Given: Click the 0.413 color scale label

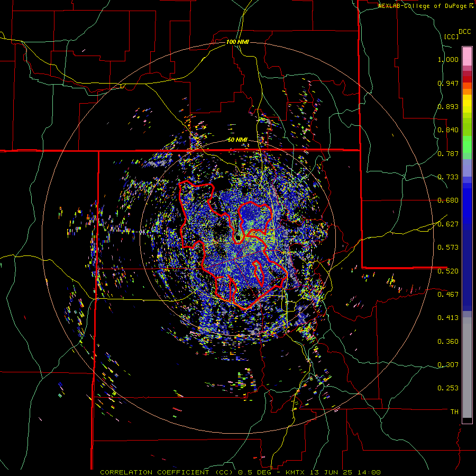Looking at the screenshot, I should [x=448, y=318].
